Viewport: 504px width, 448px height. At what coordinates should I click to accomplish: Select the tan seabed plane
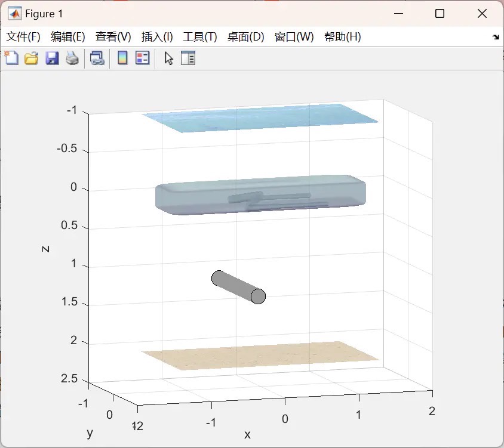tap(260, 356)
